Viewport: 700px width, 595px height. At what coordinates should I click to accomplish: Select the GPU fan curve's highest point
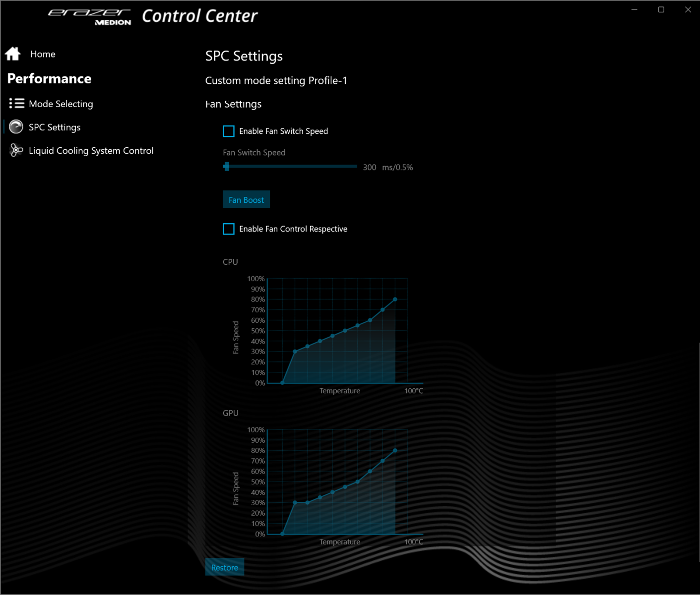point(395,451)
